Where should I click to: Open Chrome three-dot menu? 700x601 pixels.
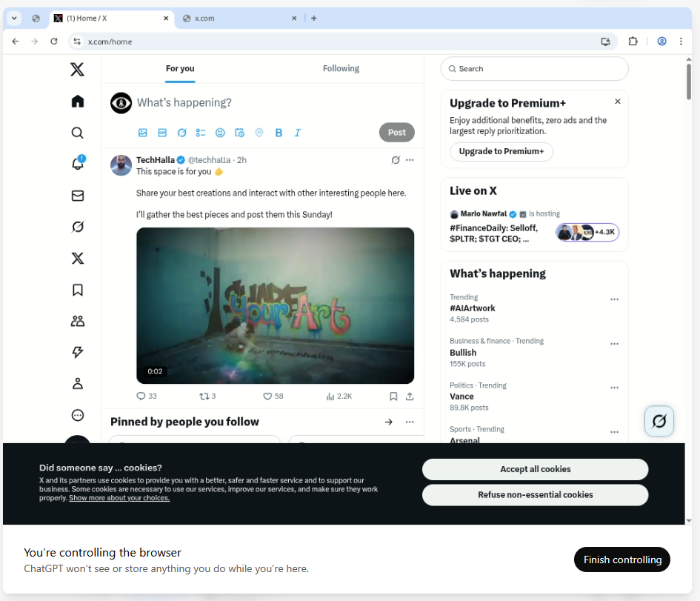point(681,41)
